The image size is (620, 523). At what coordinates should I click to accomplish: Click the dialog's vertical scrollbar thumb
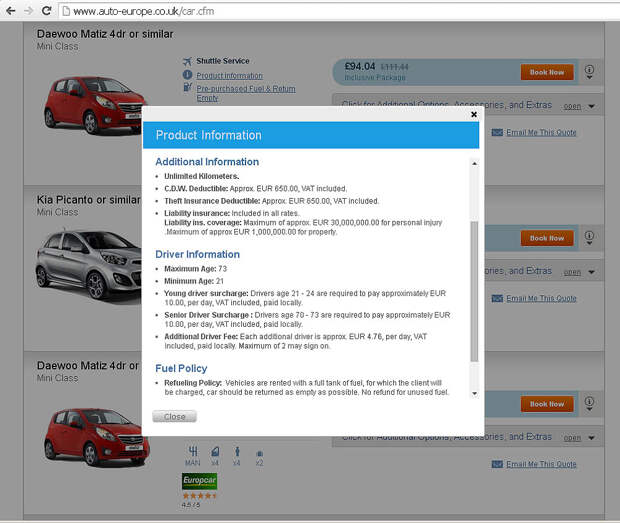[x=474, y=291]
